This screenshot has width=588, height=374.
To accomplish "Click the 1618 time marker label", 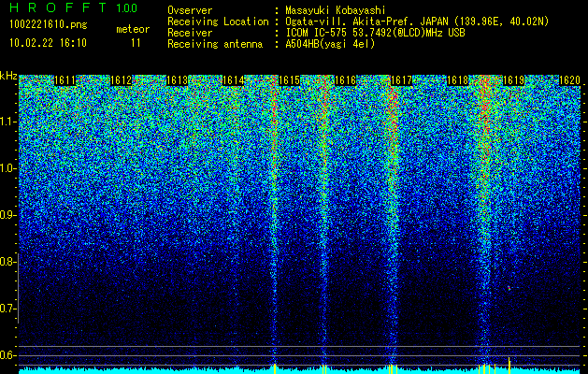I will click(458, 80).
